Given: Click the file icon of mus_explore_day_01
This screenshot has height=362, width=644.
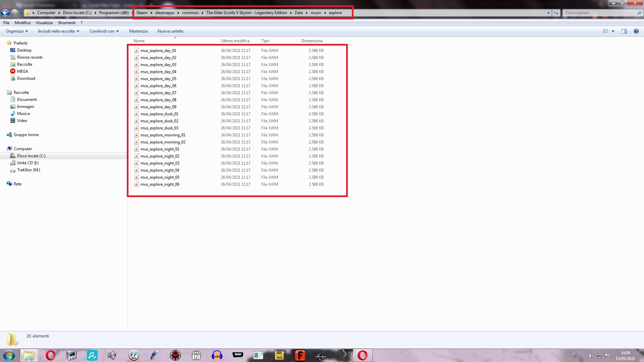Looking at the screenshot, I should click(x=137, y=51).
